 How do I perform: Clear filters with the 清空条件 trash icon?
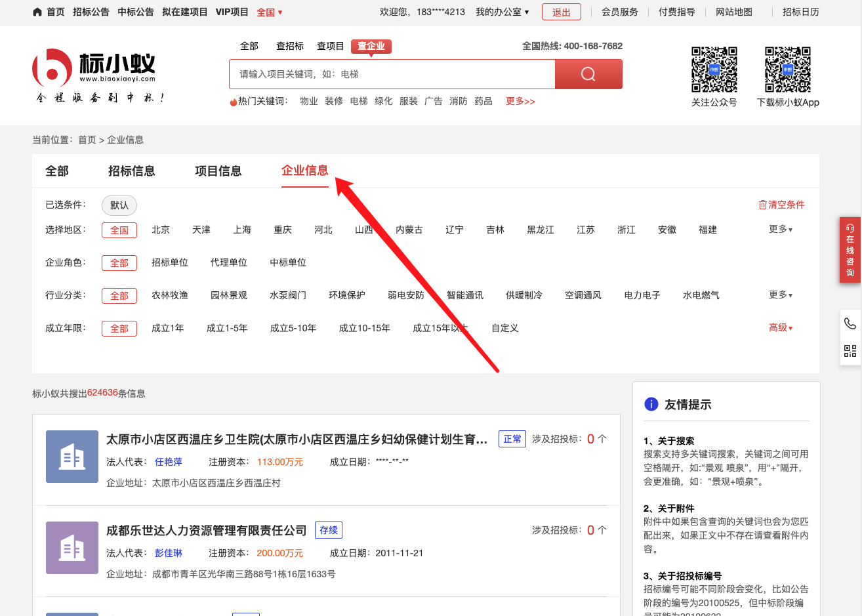point(762,205)
